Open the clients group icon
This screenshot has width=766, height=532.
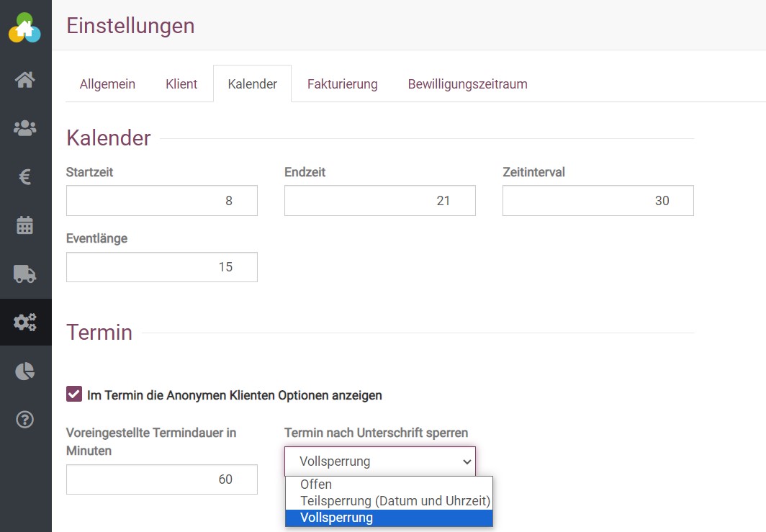pyautogui.click(x=25, y=128)
